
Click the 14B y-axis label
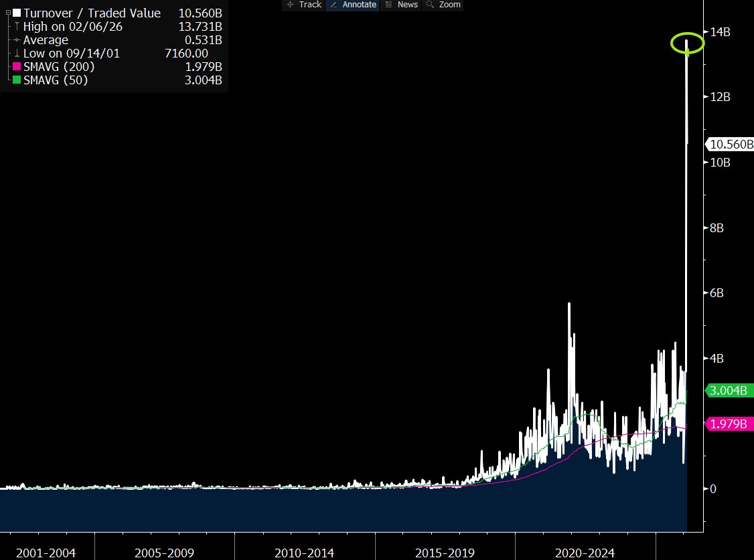tap(720, 31)
